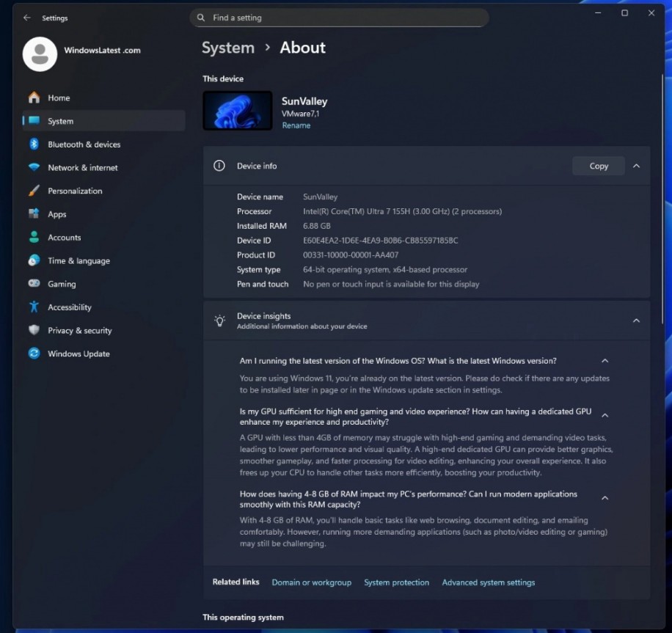Screen dimensions: 672x633
Task: Select Home in the navigation sidebar
Action: click(x=59, y=98)
